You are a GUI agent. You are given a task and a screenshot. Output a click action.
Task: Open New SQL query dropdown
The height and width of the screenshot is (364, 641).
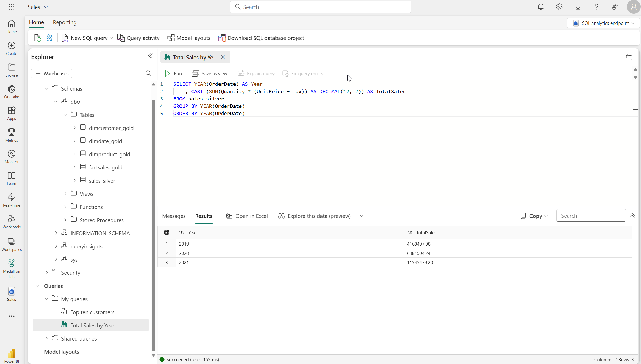111,38
